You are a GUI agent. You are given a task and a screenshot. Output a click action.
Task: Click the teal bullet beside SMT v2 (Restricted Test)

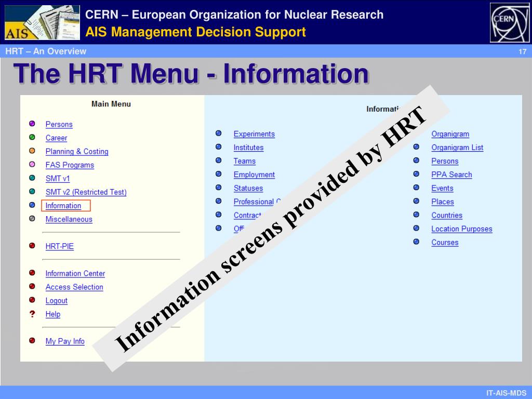[x=32, y=191]
